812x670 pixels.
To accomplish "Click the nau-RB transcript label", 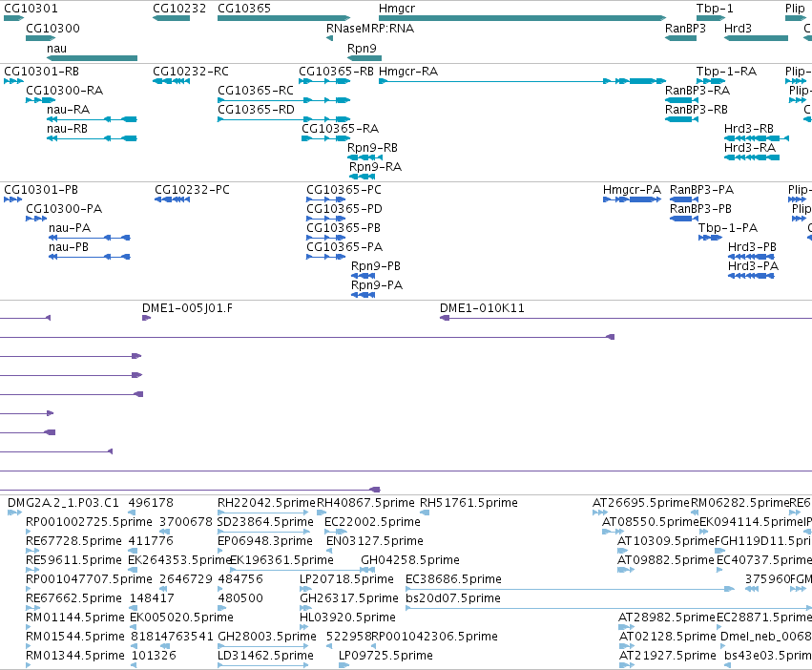I will pyautogui.click(x=67, y=129).
